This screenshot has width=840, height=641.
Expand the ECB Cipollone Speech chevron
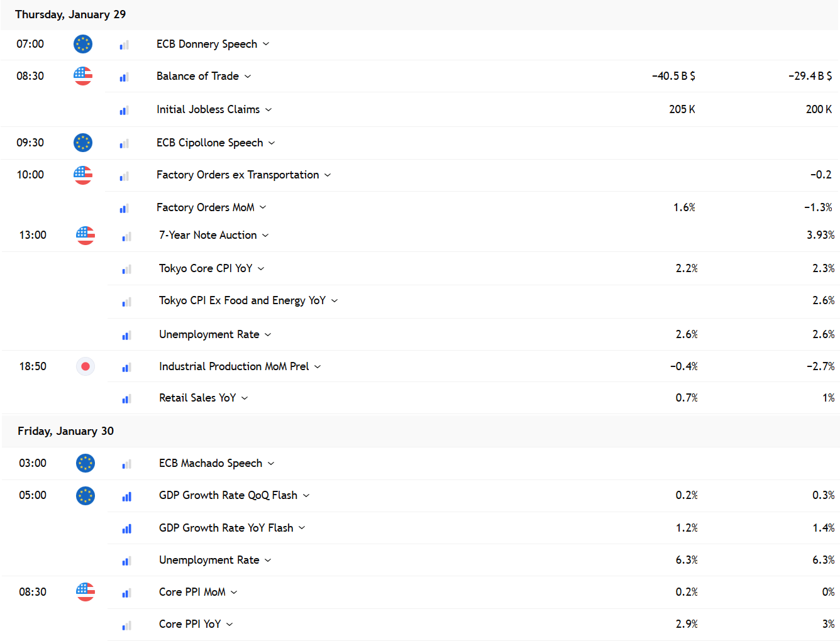click(x=272, y=143)
